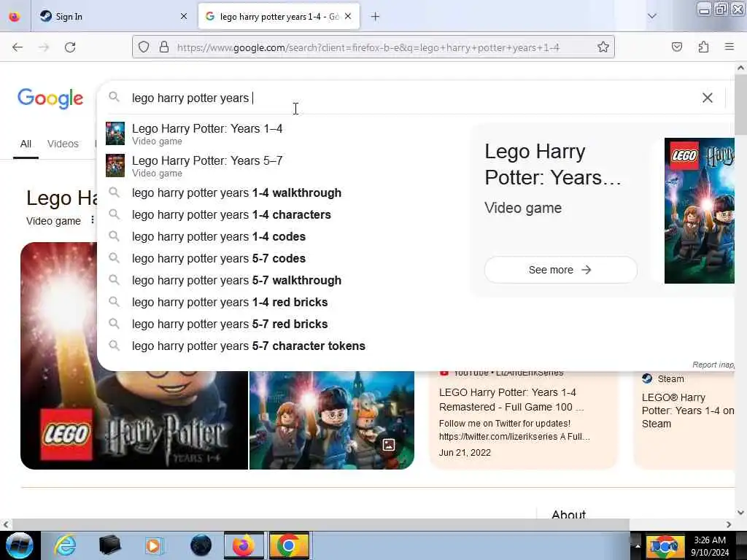
Task: Click the Years 5–7 game cover thumbnail
Action: pyautogui.click(x=115, y=166)
